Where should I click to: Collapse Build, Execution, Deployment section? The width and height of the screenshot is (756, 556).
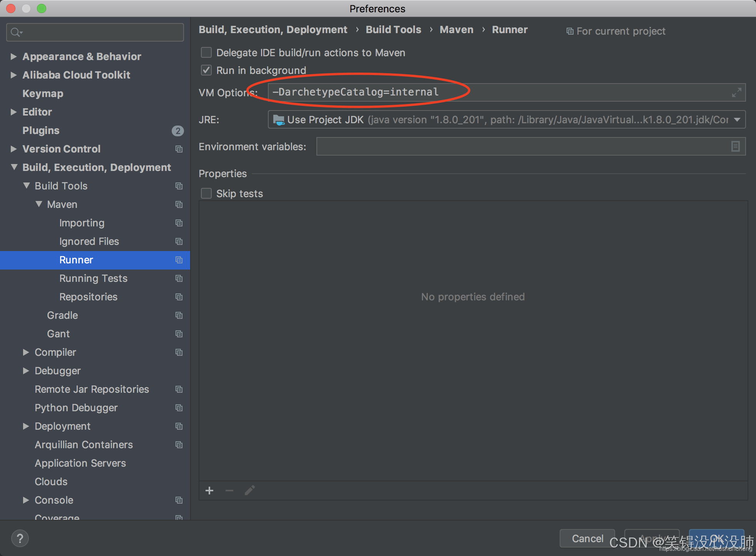[14, 167]
